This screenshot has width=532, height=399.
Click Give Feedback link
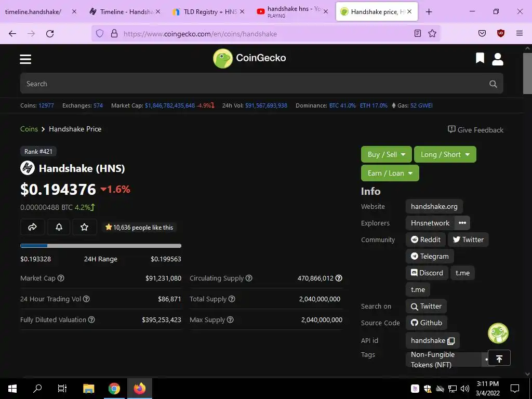(476, 129)
